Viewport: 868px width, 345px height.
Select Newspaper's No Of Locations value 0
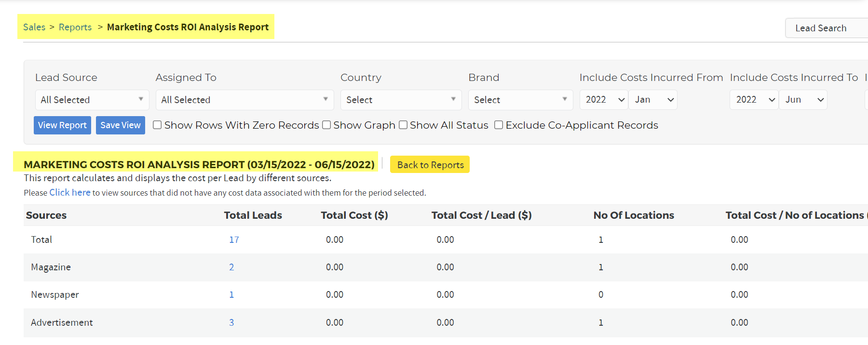pyautogui.click(x=601, y=294)
